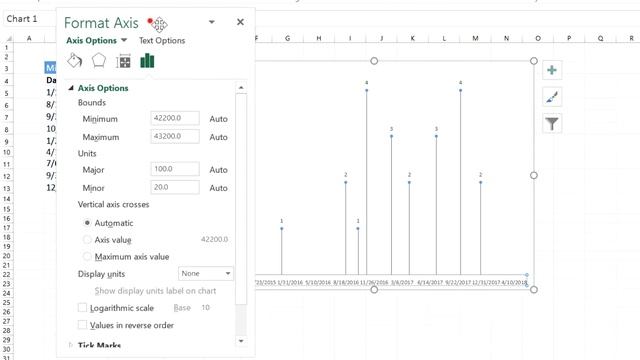Enable the Logarithmic scale checkbox
This screenshot has height=360, width=640.
[82, 308]
